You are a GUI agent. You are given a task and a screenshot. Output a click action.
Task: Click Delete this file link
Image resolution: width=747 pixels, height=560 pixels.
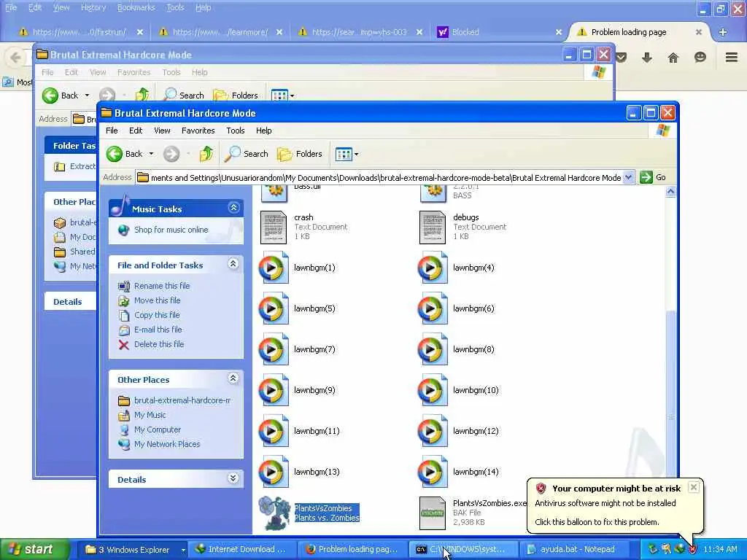[x=159, y=344]
